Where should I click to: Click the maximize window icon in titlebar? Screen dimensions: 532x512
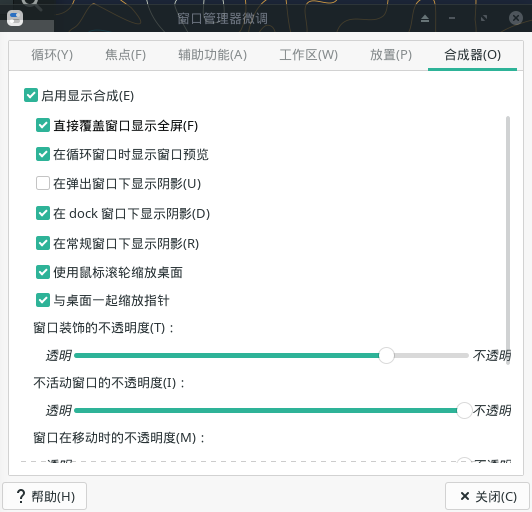[x=484, y=18]
